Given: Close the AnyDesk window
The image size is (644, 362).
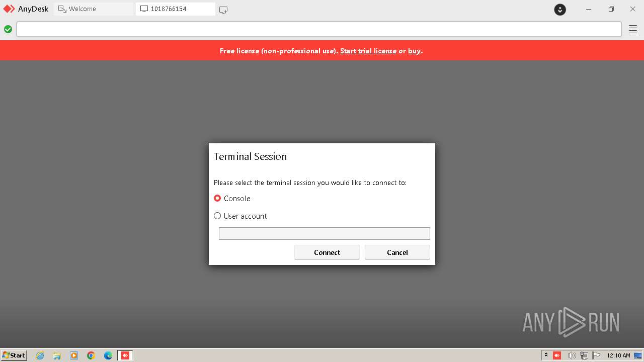Looking at the screenshot, I should point(633,9).
